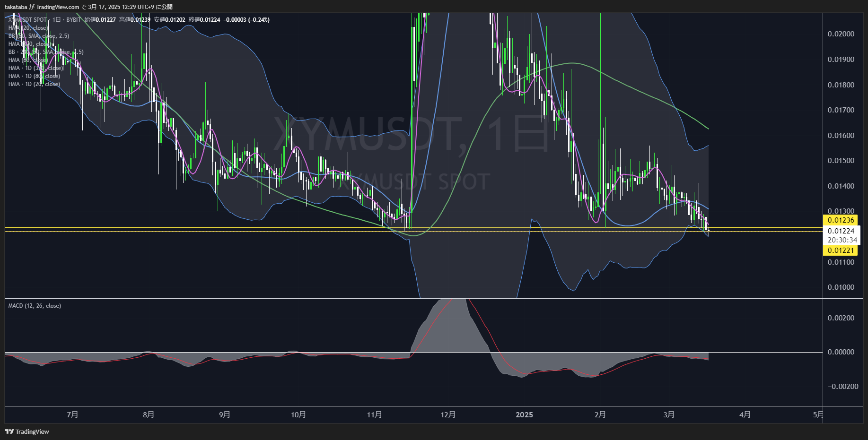This screenshot has width=868, height=440.
Task: Click the 0.01500 price axis label
Action: pos(841,161)
